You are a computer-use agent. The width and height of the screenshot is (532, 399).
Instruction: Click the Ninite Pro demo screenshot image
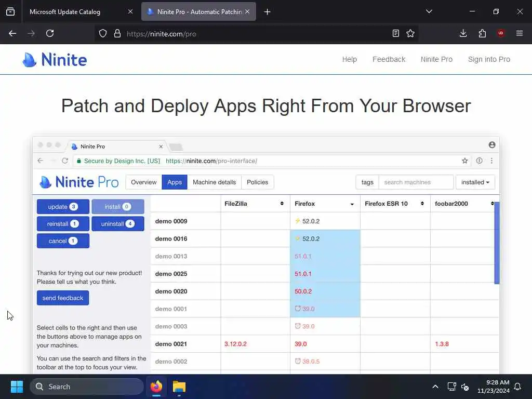tap(266, 255)
